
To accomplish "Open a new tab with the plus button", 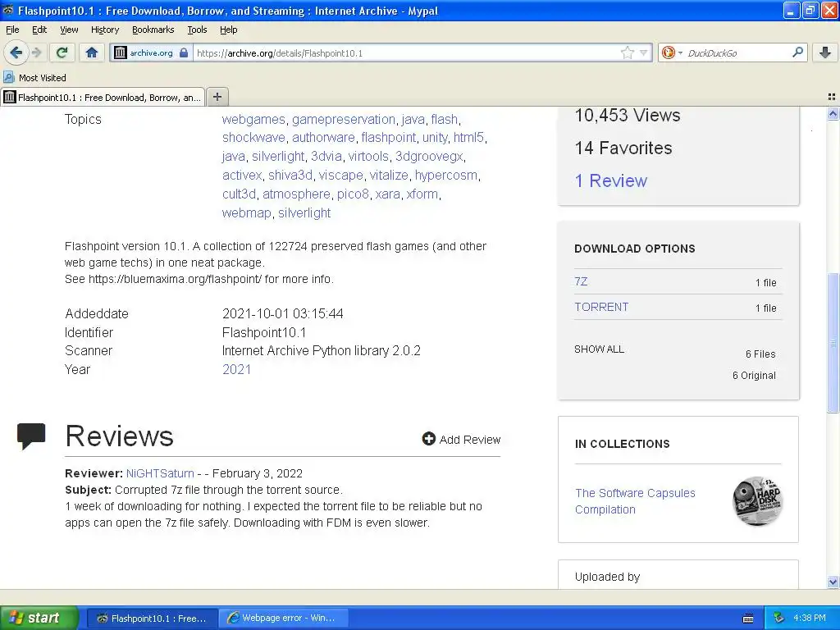I will 217,97.
